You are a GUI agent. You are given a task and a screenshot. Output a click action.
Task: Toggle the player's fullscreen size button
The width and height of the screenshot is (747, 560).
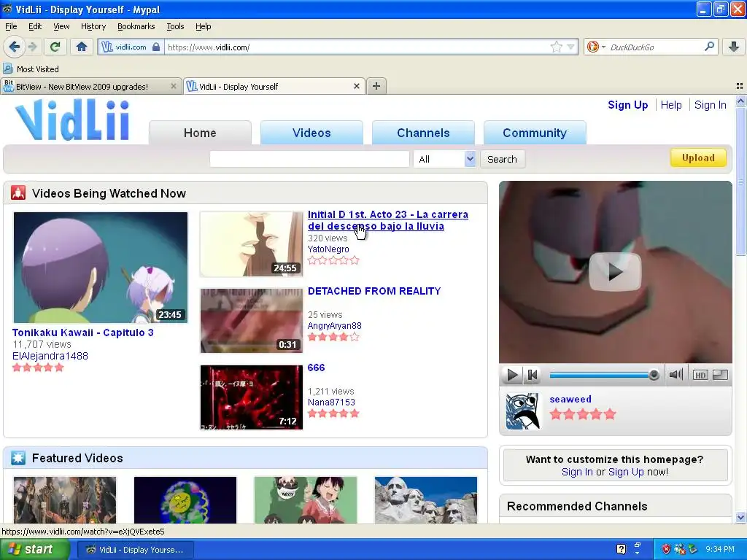(720, 376)
